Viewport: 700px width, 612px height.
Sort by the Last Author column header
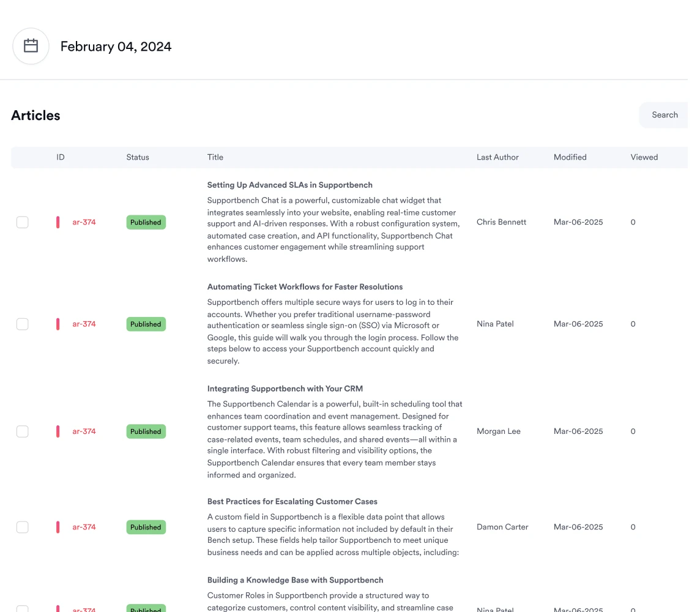(x=497, y=157)
